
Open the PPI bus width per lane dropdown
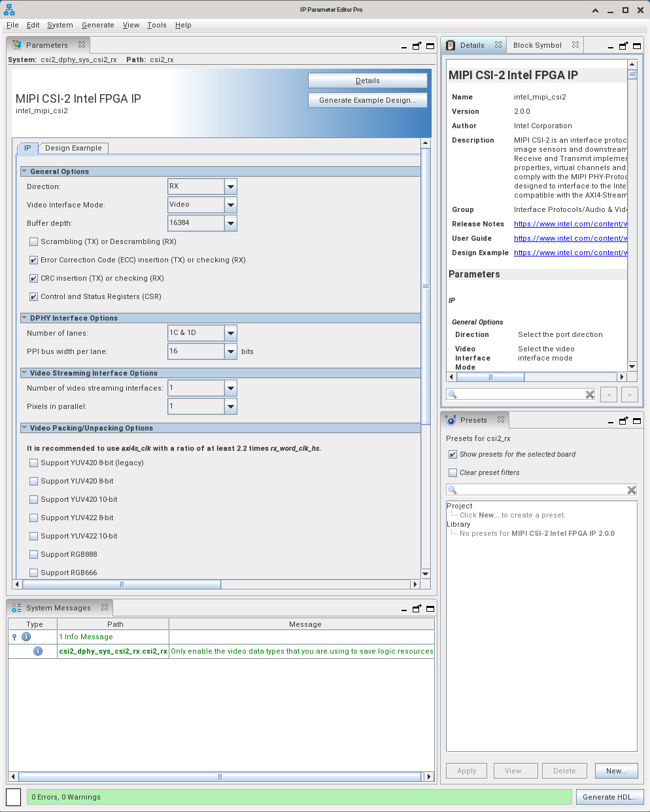[231, 351]
